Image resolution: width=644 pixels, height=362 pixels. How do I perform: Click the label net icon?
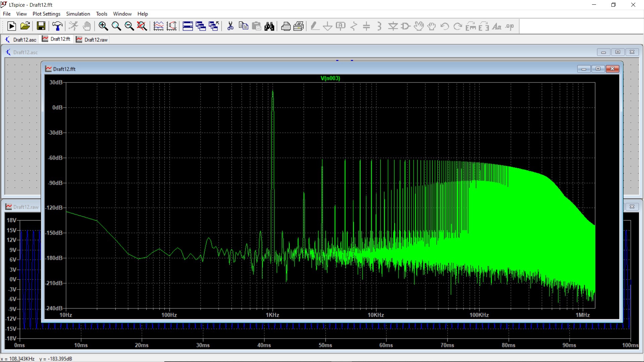point(340,26)
